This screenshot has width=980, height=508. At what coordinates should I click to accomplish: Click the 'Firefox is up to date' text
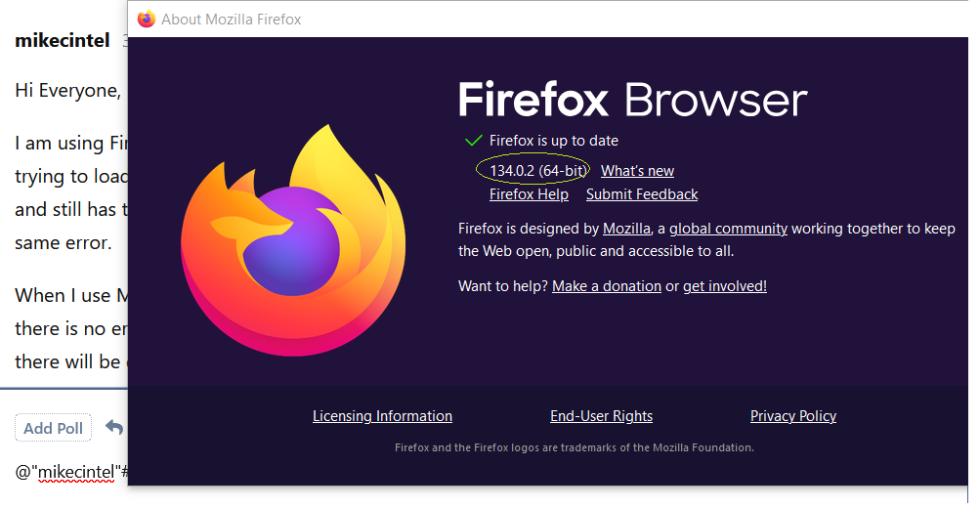click(x=554, y=141)
